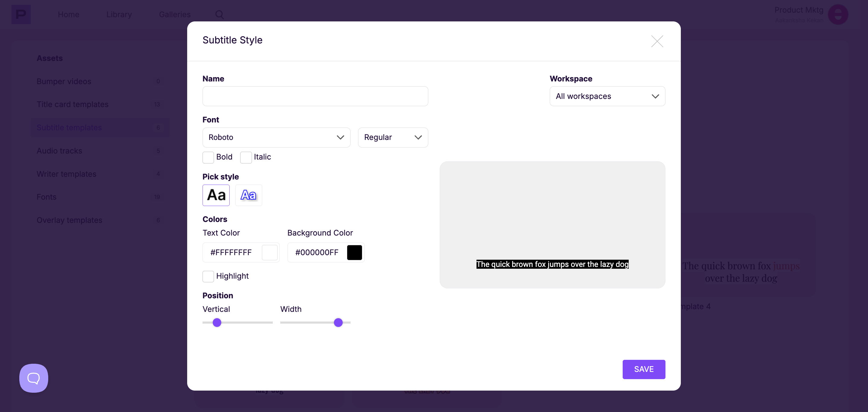Open the user avatar menu
The image size is (868, 412).
click(x=838, y=14)
